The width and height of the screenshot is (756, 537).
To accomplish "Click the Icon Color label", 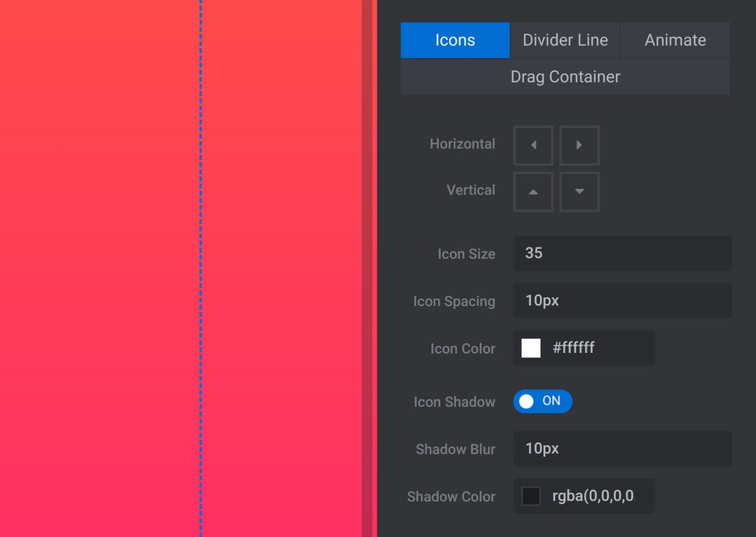I will [463, 349].
